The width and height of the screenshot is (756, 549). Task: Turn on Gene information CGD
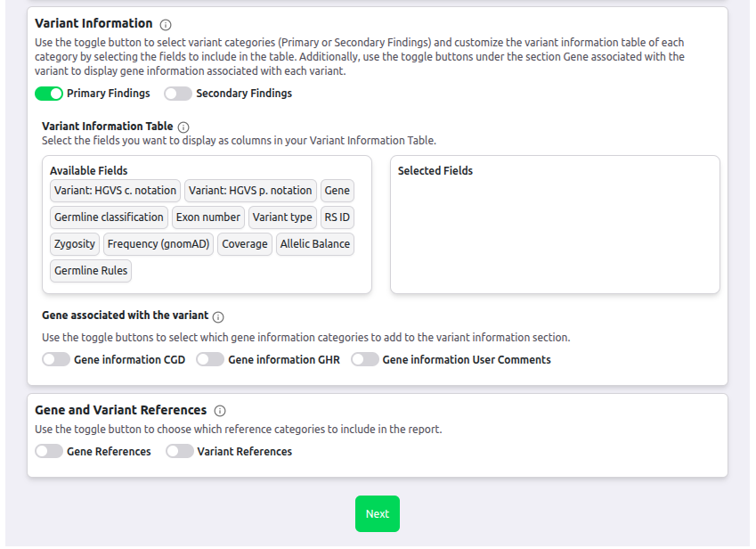point(56,360)
